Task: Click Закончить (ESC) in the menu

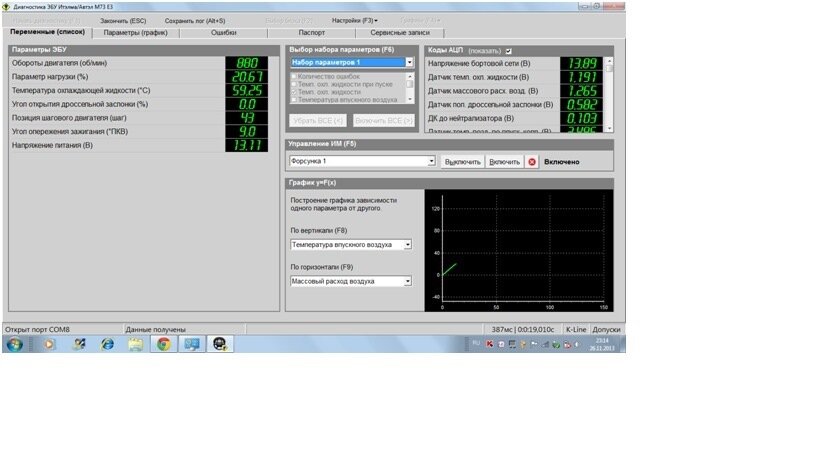Action: click(x=123, y=21)
